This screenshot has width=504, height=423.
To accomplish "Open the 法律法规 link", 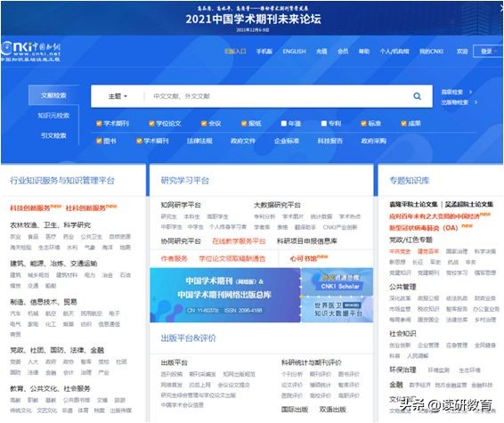I will [x=199, y=141].
